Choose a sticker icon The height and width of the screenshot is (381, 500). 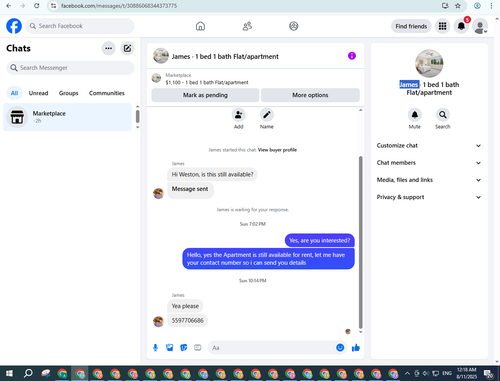tap(184, 348)
